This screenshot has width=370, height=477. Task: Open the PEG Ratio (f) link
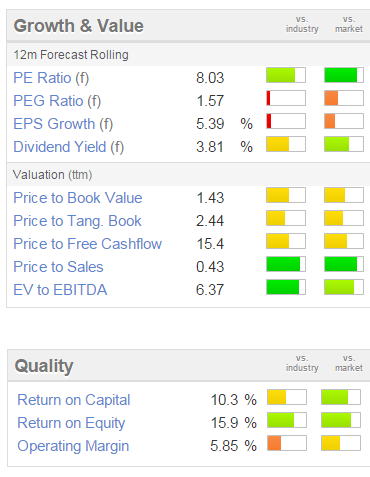pos(57,101)
